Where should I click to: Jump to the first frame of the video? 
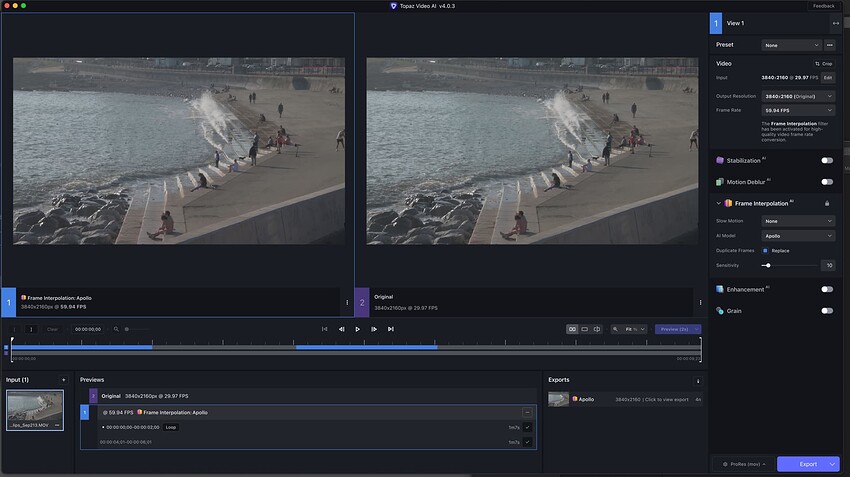(x=324, y=329)
